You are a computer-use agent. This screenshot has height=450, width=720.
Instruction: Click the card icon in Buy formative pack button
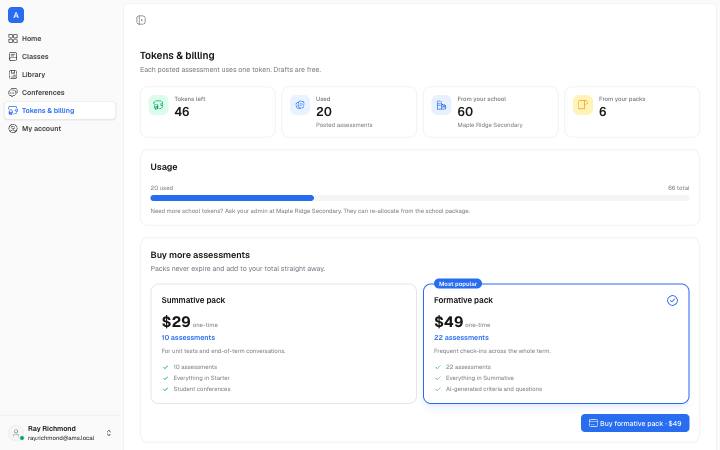coord(593,423)
